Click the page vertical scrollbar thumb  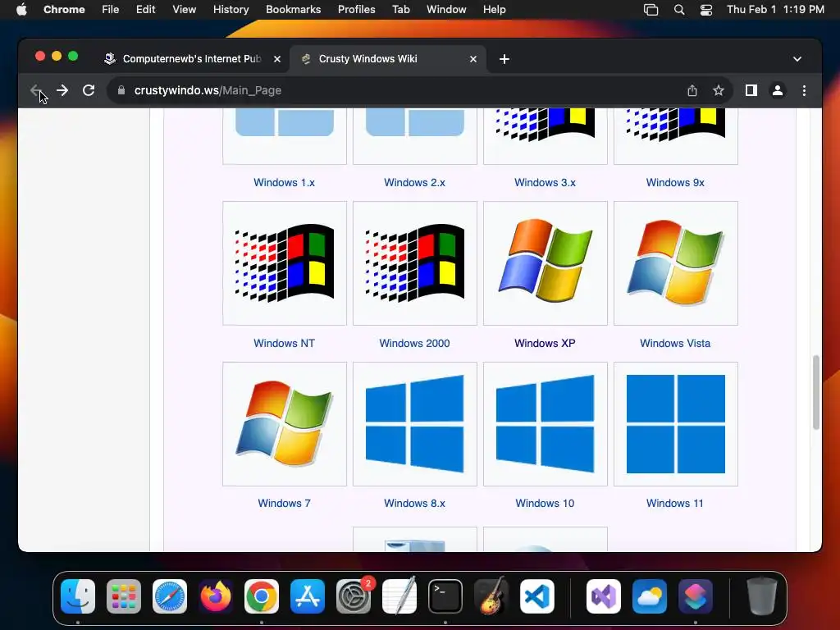[816, 392]
